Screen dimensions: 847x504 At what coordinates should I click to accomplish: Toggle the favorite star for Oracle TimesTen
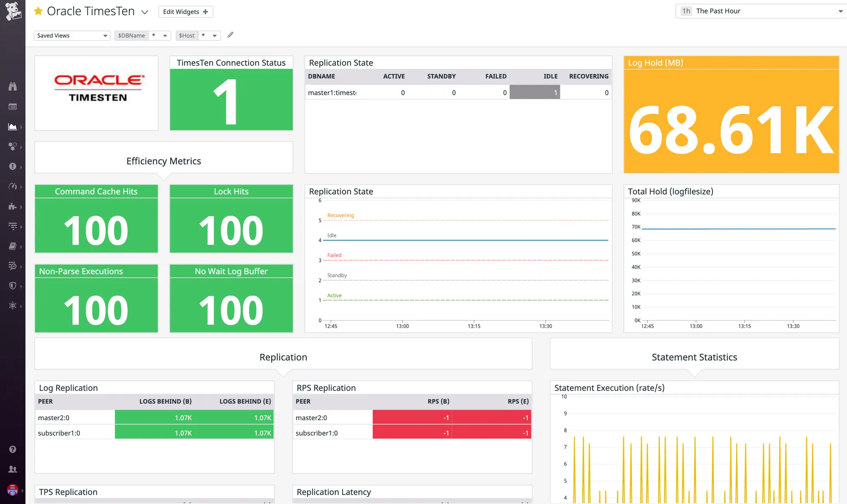(x=39, y=11)
